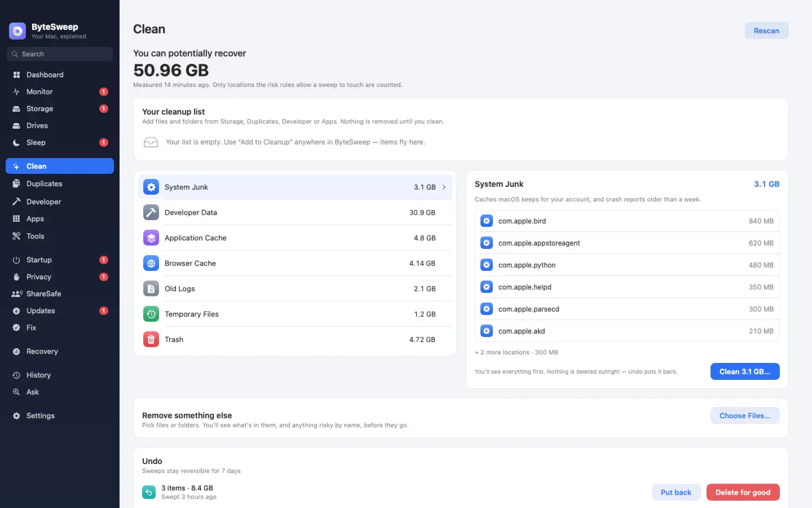Put back the swept 3 items

[676, 492]
